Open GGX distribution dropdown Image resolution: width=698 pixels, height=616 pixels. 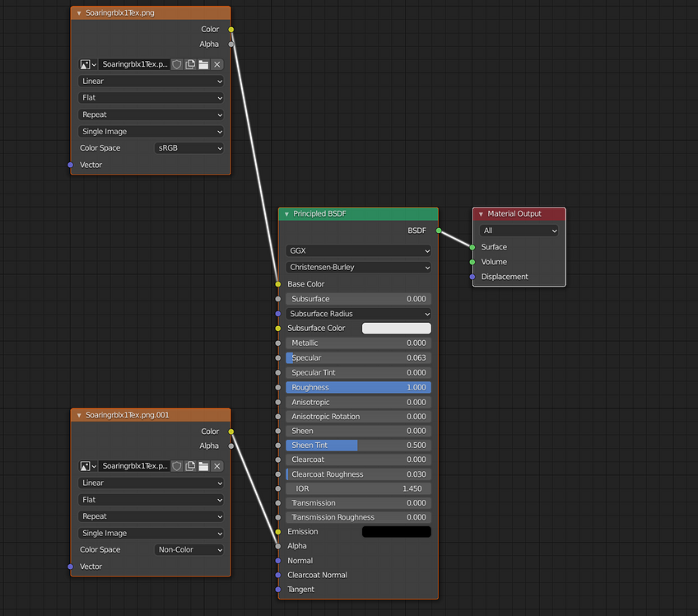(358, 251)
